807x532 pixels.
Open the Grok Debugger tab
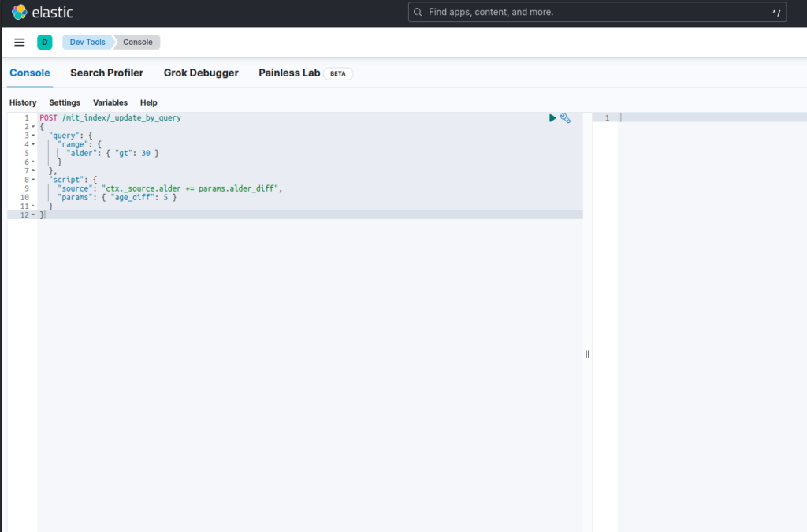click(201, 73)
